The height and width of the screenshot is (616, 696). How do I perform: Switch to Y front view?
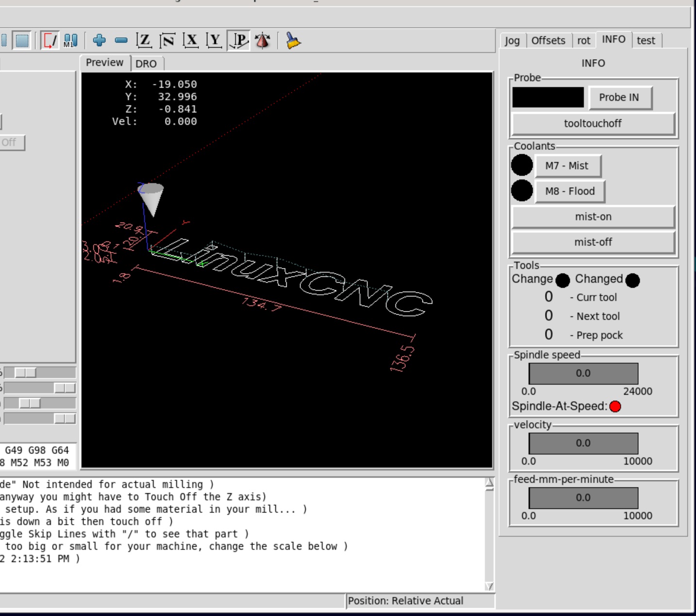tap(214, 40)
